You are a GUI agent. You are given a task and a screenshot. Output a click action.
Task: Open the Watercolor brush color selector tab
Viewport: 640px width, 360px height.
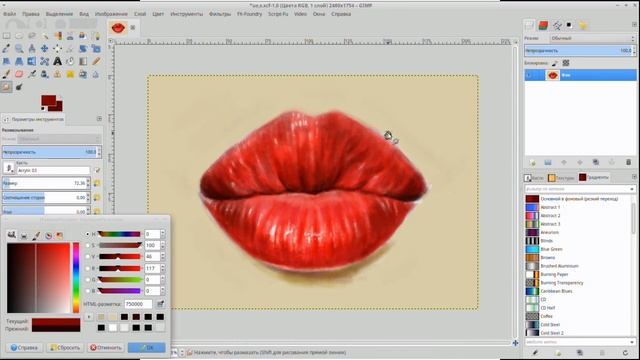(36, 235)
